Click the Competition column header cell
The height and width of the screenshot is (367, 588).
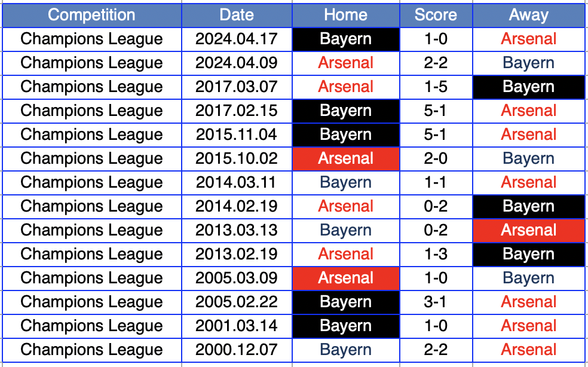pyautogui.click(x=91, y=15)
